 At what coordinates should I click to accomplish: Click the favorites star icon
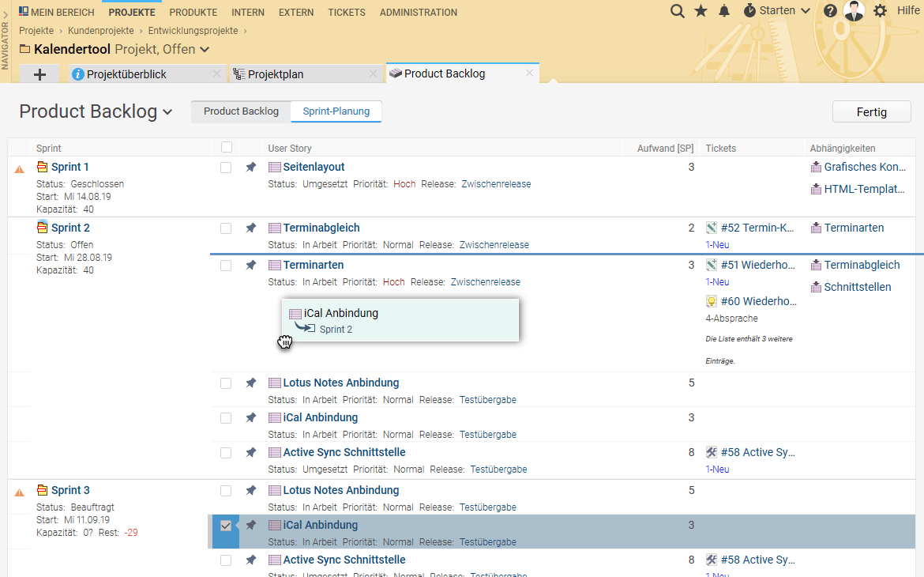click(701, 11)
